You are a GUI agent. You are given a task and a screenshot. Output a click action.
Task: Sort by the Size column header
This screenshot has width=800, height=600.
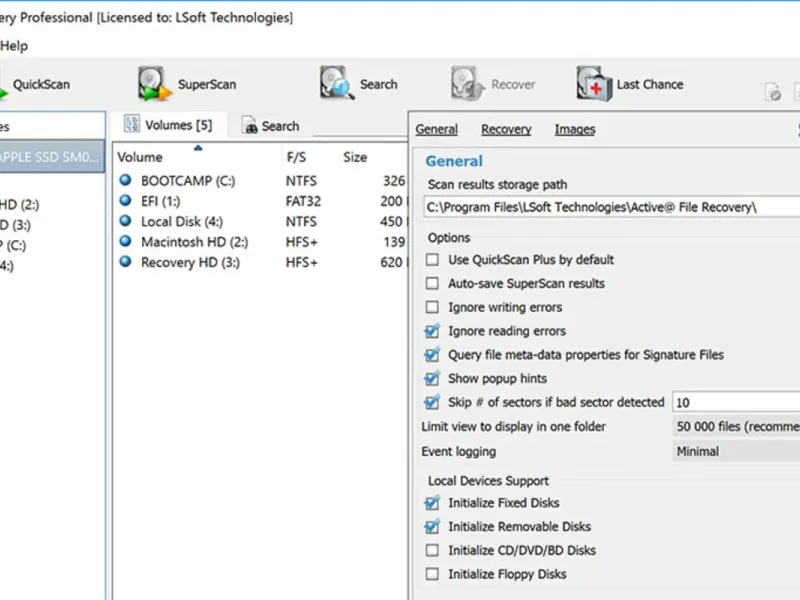tap(355, 157)
